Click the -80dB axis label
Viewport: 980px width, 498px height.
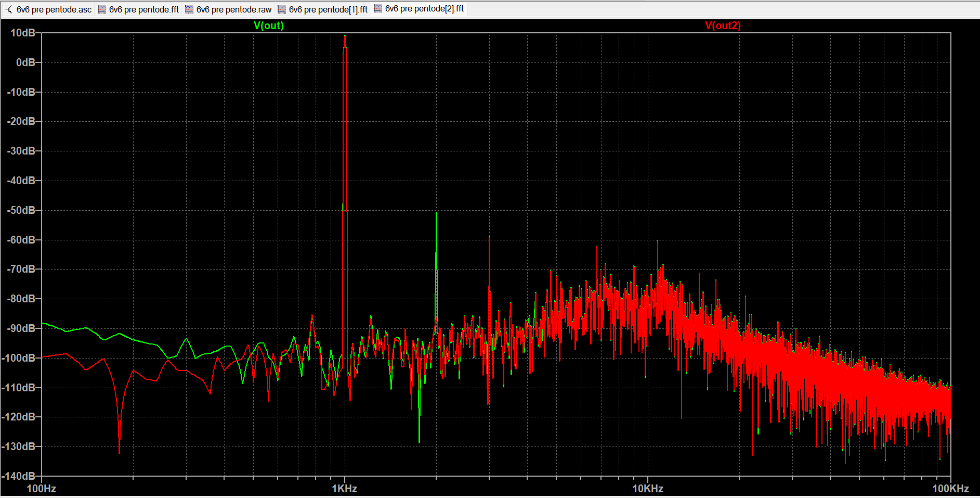[21, 299]
